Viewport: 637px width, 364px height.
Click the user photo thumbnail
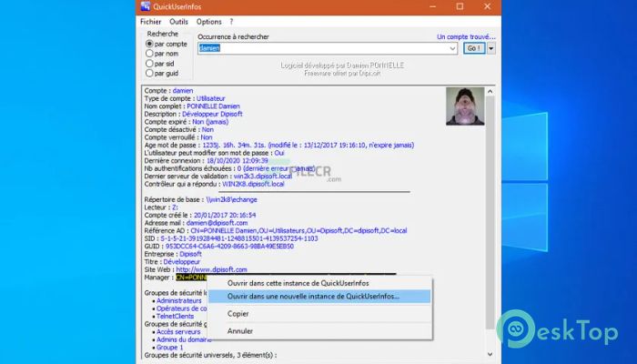(x=465, y=106)
